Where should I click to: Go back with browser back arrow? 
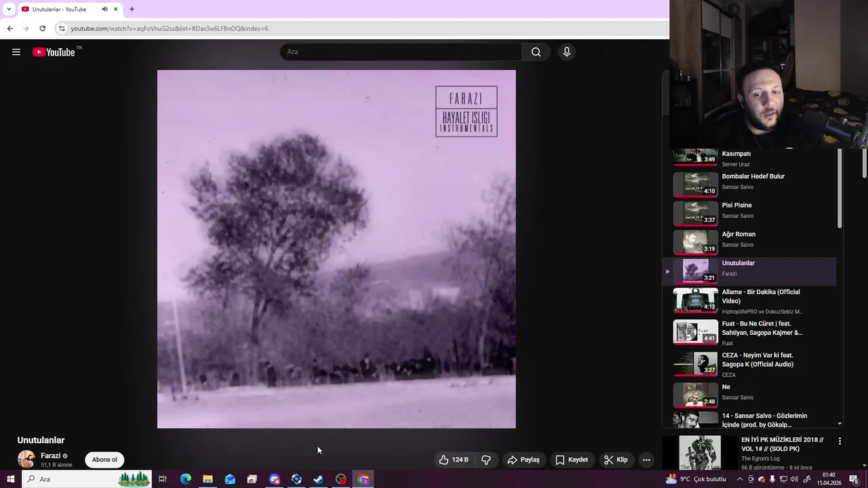tap(9, 28)
